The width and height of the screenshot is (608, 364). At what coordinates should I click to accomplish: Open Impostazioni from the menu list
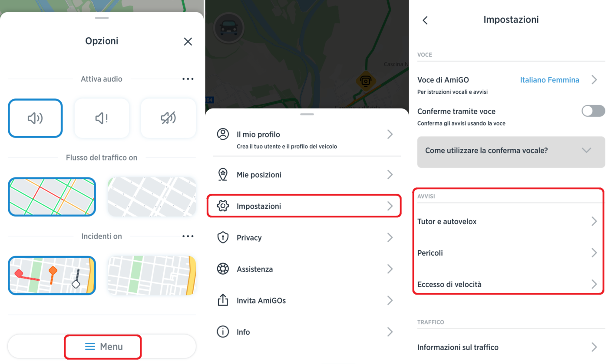[304, 206]
